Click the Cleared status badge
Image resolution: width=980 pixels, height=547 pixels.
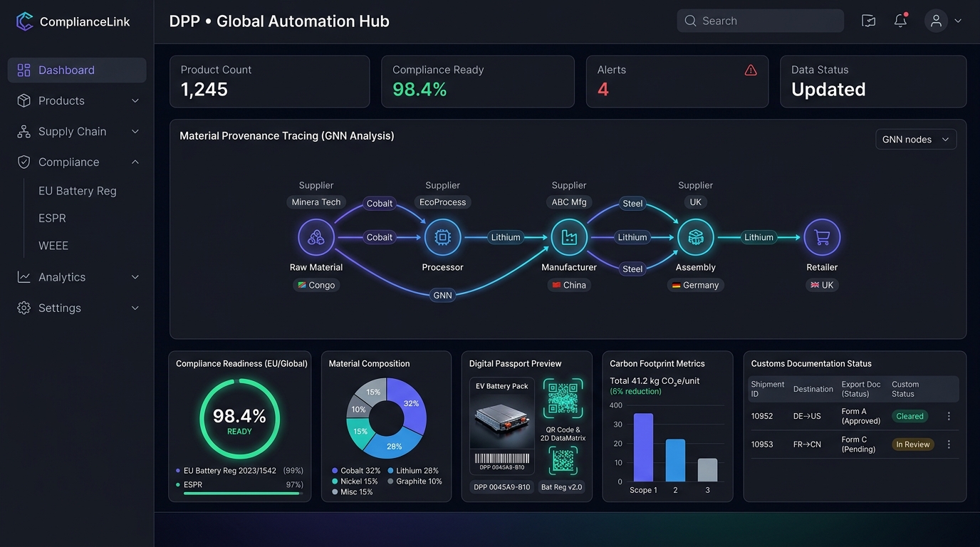909,416
